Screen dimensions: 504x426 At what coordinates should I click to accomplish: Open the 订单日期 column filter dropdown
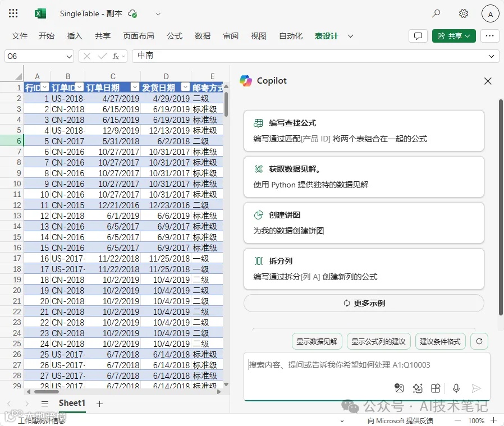click(135, 87)
